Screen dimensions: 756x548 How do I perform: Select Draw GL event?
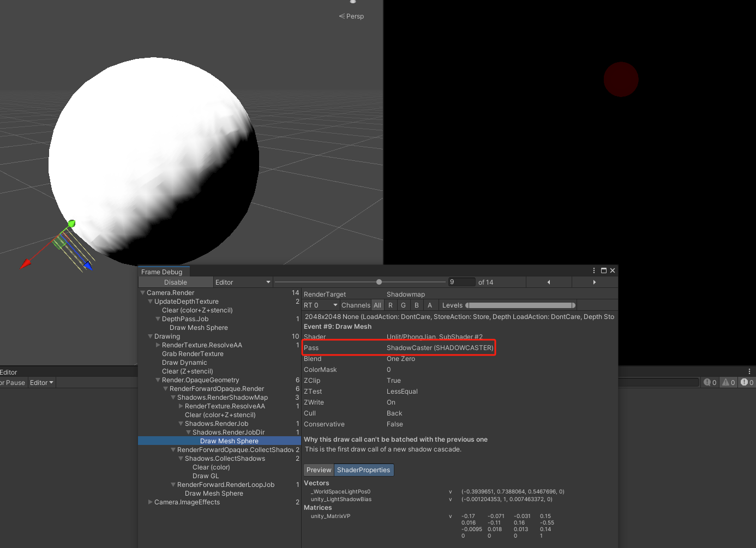pos(206,476)
